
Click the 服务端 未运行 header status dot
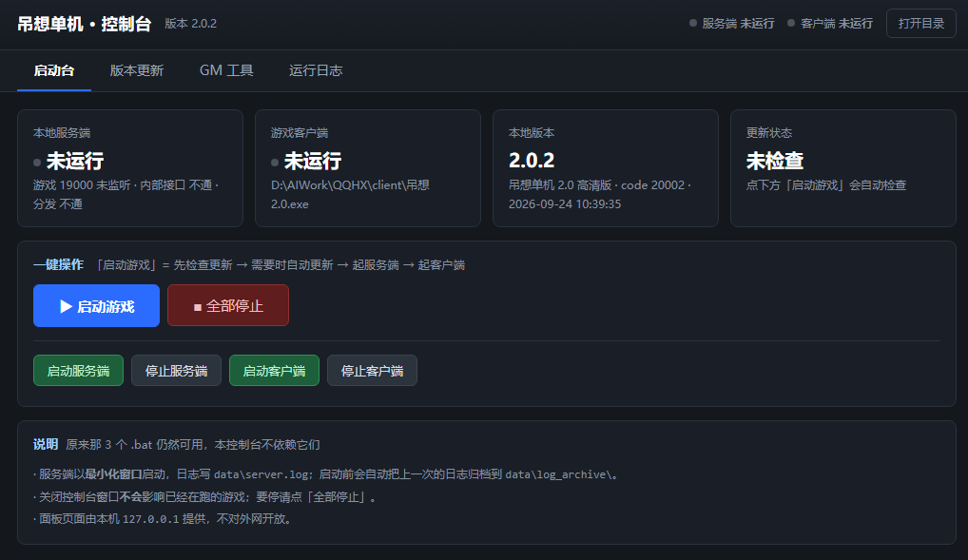point(693,23)
